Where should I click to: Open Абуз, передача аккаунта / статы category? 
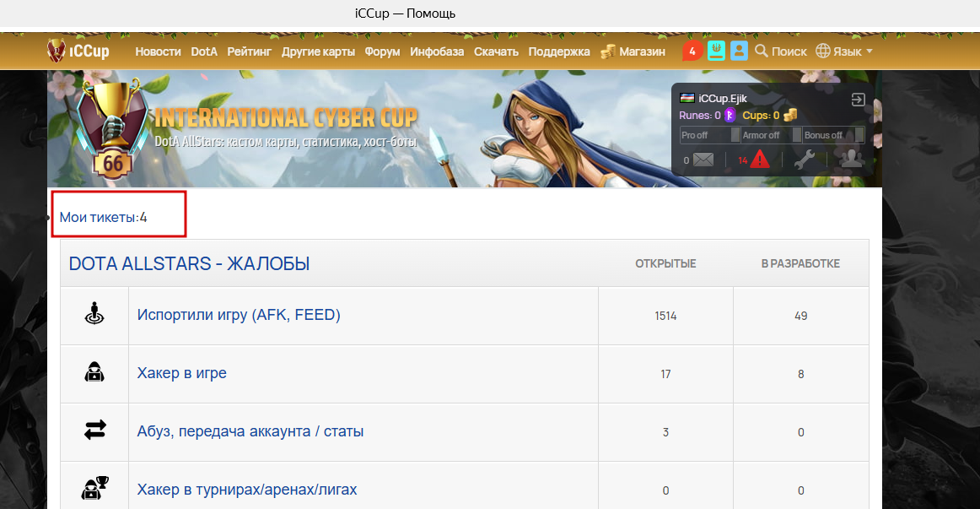tap(250, 431)
